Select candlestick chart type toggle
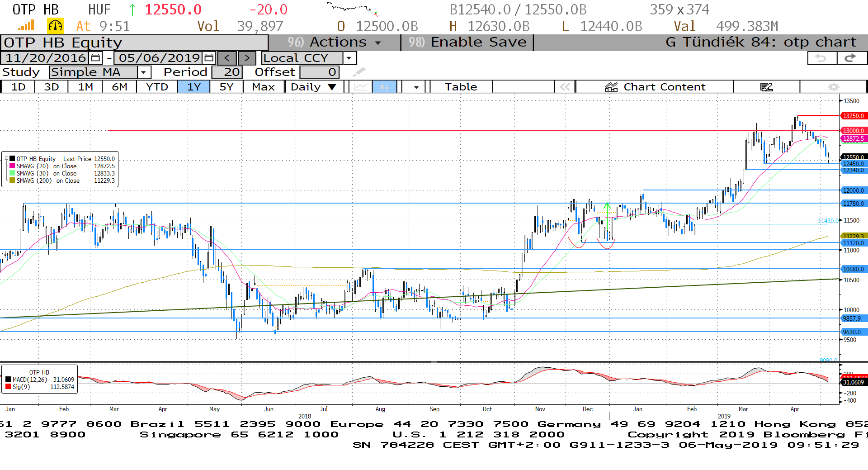The width and height of the screenshot is (868, 470). pyautogui.click(x=384, y=87)
